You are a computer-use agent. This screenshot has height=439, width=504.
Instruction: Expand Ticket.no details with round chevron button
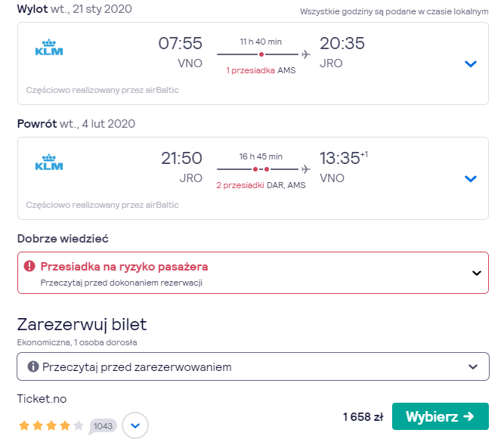pos(135,425)
